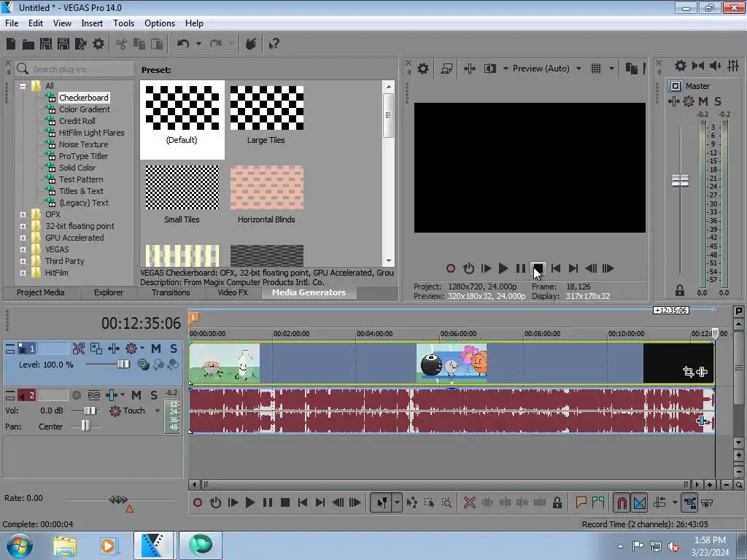Open the Insert menu
747x560 pixels.
tap(92, 23)
